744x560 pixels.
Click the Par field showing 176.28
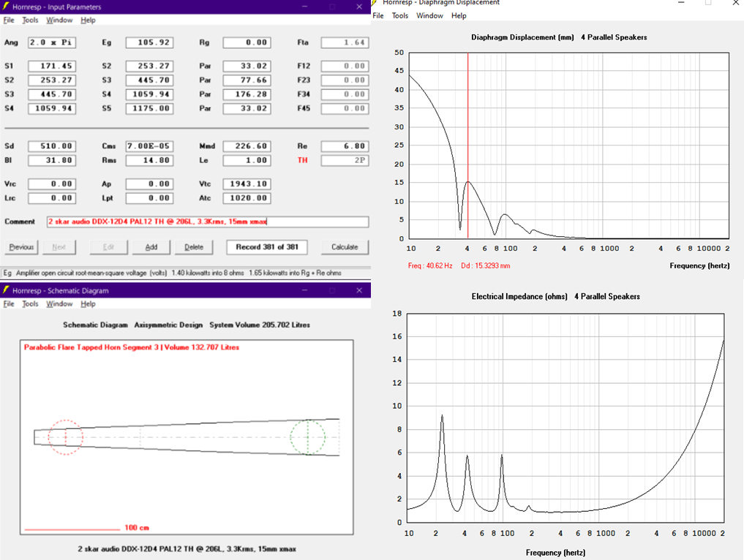pyautogui.click(x=247, y=94)
